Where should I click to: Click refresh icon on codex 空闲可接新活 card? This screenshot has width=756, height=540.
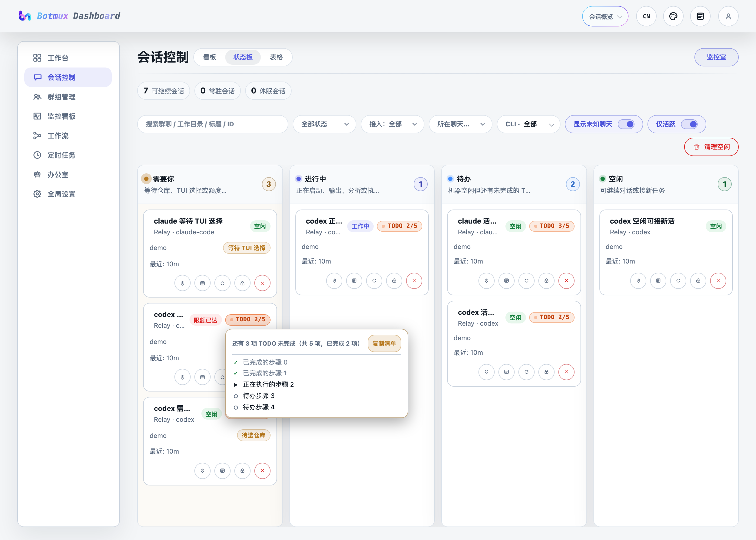[x=678, y=281]
